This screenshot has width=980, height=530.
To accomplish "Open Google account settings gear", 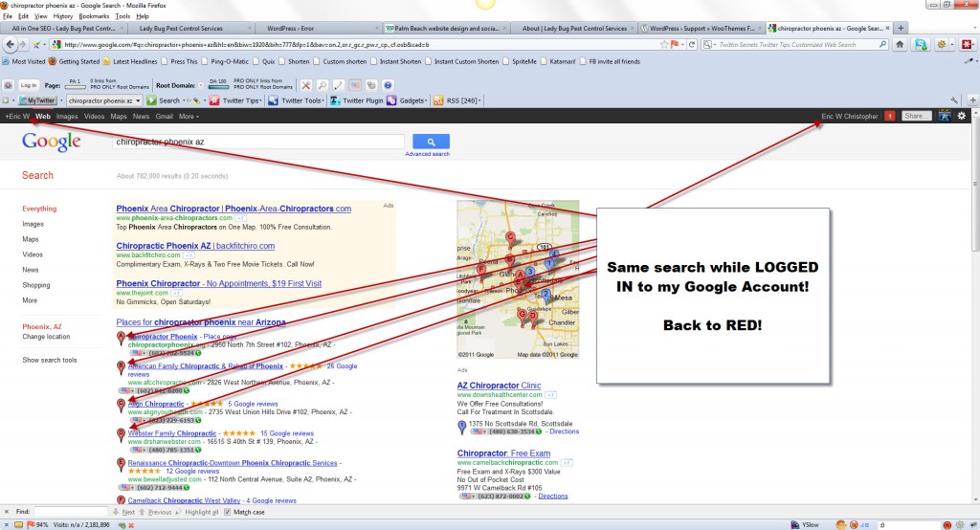I will coord(962,116).
